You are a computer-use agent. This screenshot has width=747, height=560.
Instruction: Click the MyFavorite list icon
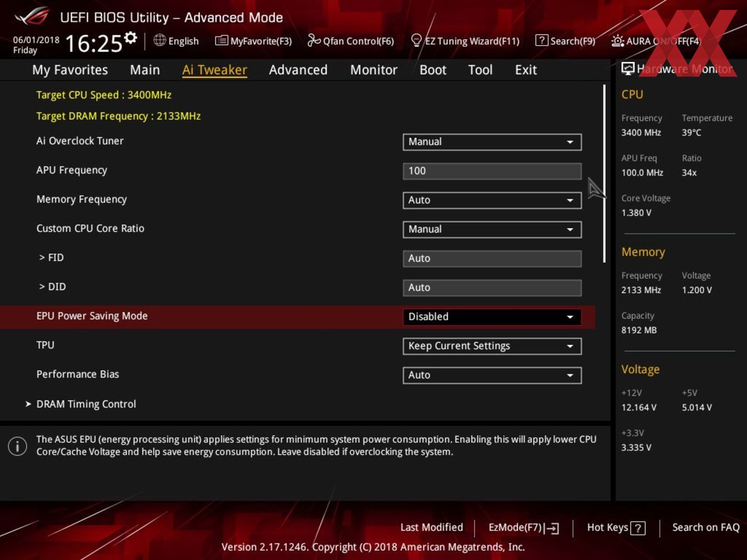[x=221, y=41]
